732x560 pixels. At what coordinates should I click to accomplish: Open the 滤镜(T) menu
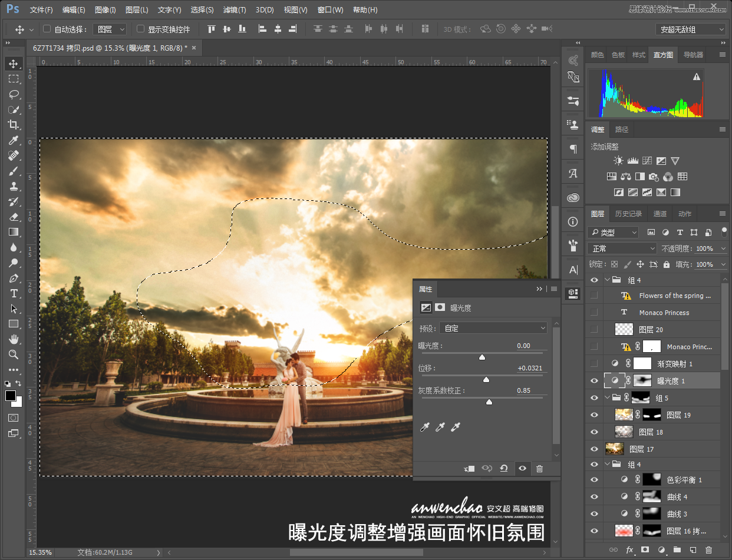point(234,10)
